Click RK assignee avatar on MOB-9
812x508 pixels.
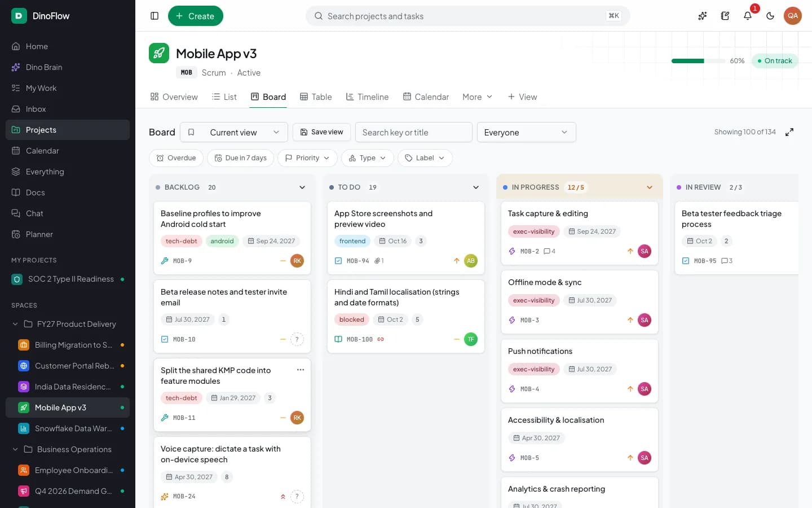297,261
